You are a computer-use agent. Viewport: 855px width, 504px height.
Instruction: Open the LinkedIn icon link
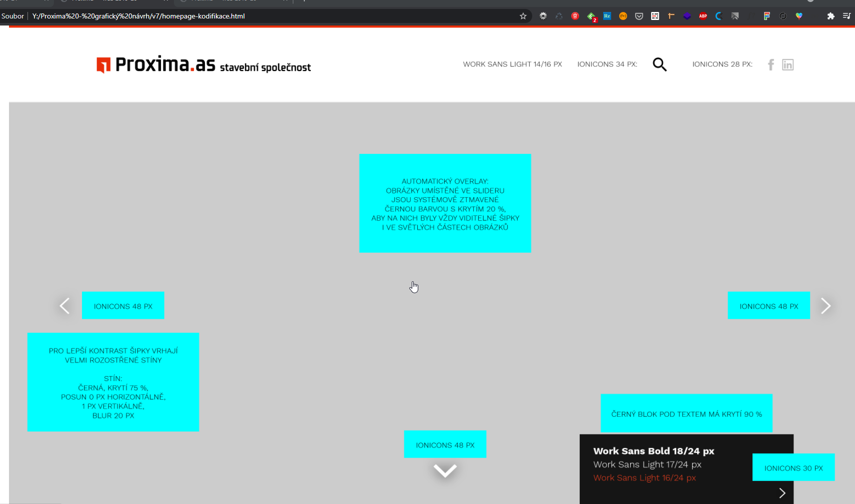click(788, 64)
